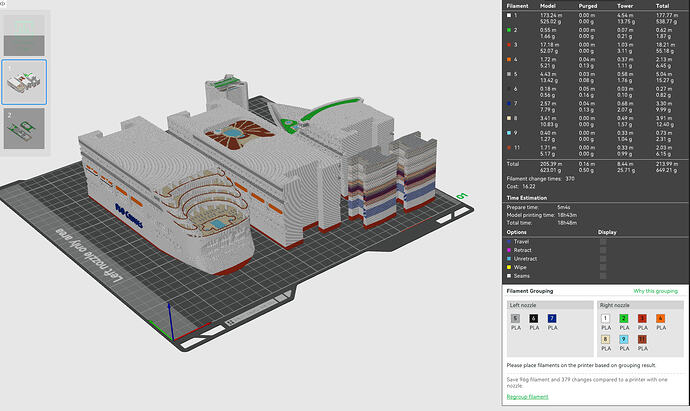Click the "Right nozzle" group header
690x411 pixels.
click(x=640, y=305)
